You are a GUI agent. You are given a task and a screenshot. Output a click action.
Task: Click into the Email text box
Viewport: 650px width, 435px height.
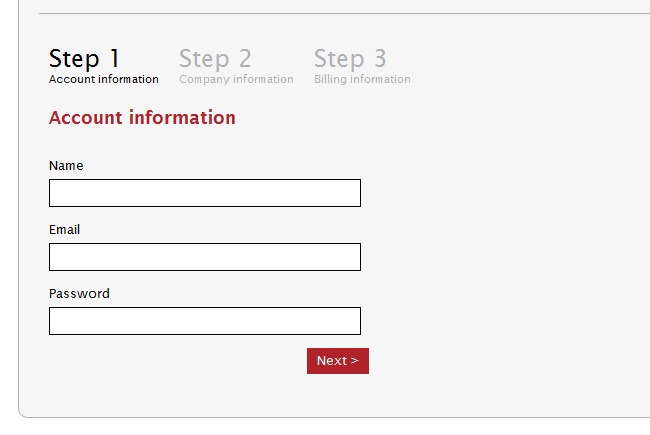pos(204,257)
